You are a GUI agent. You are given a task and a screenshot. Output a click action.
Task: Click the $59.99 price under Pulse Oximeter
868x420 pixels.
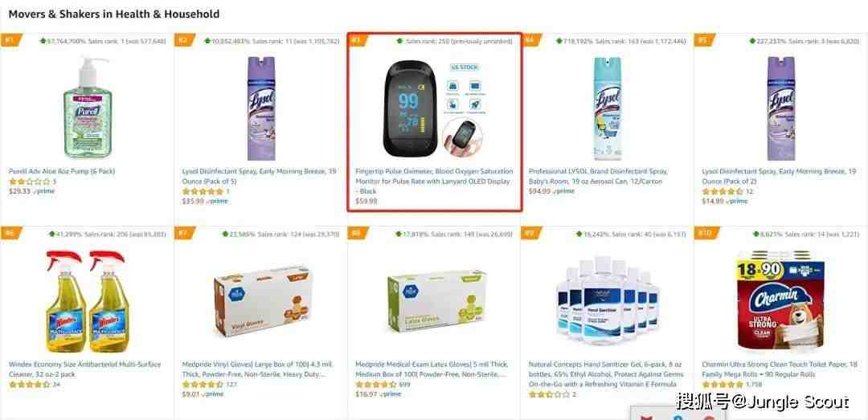pos(366,202)
